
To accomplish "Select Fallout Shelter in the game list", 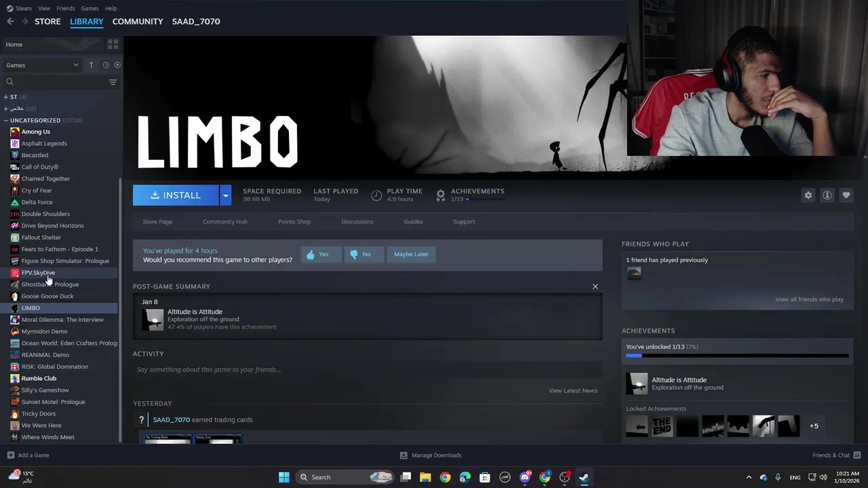I will coord(41,237).
